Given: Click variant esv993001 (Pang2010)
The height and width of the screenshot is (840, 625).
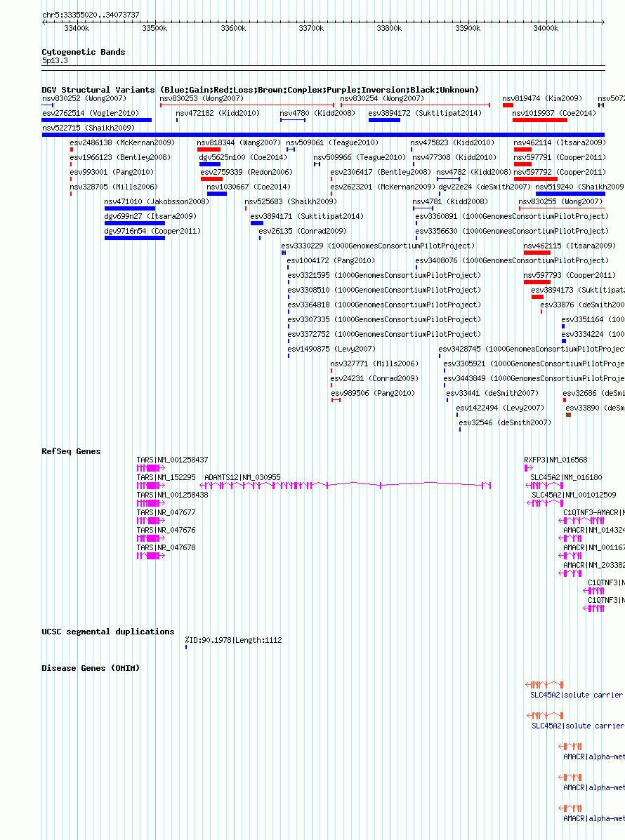Looking at the screenshot, I should pos(112,172).
